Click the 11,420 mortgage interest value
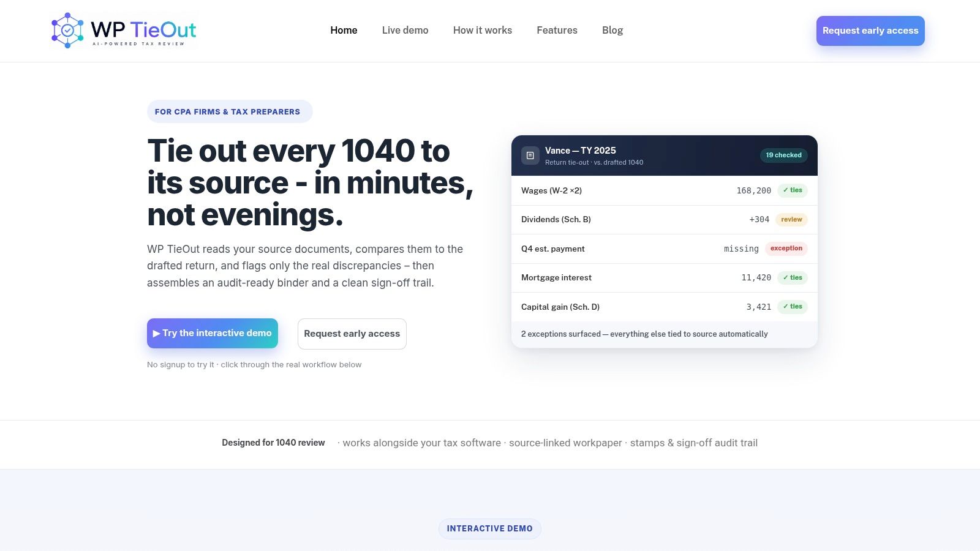This screenshot has width=980, height=551. (756, 277)
